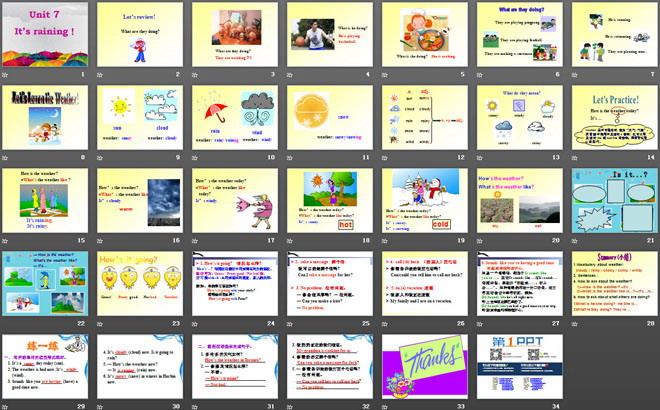Click the animation star under How's it going slide
This screenshot has height=410, width=660.
click(x=100, y=323)
